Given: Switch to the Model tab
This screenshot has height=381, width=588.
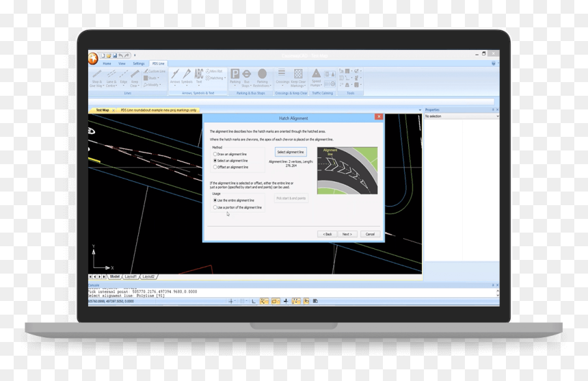Looking at the screenshot, I should 115,277.
